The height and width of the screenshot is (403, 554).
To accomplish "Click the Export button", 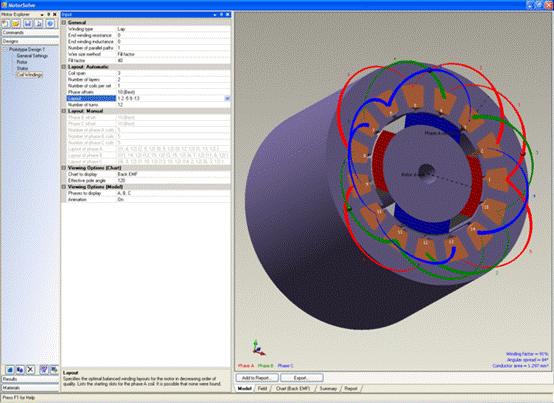I will click(302, 378).
